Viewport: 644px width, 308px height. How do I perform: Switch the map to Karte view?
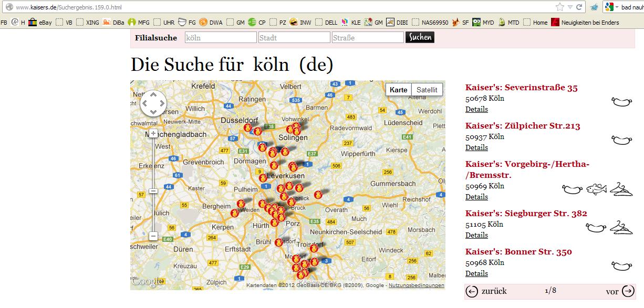(x=399, y=90)
